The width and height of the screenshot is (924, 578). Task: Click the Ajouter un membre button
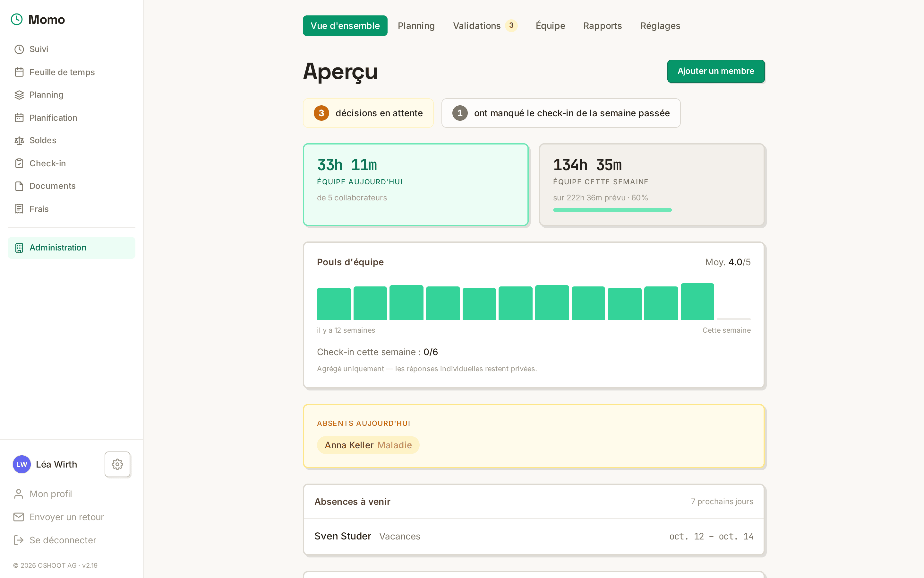(x=716, y=71)
